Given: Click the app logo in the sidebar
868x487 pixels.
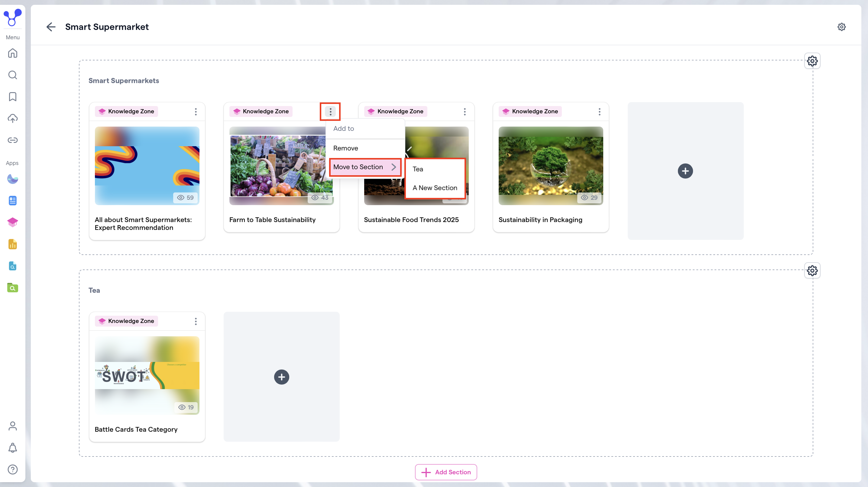Looking at the screenshot, I should 12,17.
